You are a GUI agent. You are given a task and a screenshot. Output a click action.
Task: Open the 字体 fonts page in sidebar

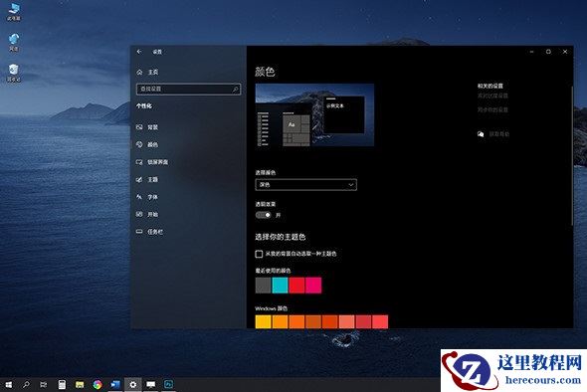tap(147, 197)
